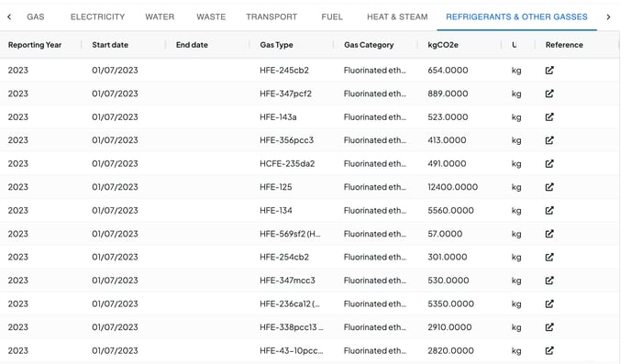Open reference link for HCFE-235da2 row
Viewport: 631px width, 364px height.
[x=549, y=164]
